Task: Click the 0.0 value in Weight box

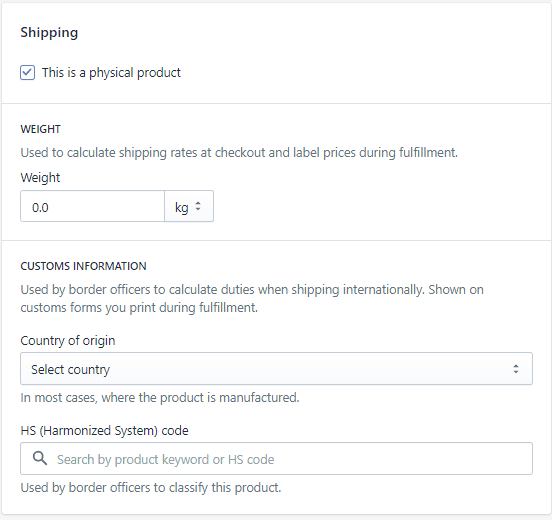Action: click(40, 207)
